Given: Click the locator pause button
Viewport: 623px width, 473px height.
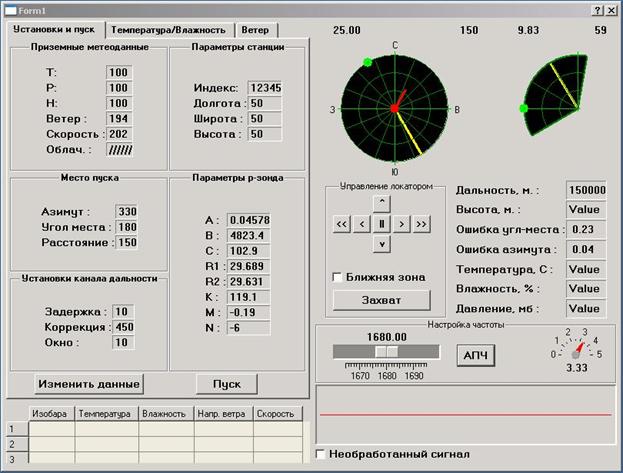Looking at the screenshot, I should click(380, 224).
